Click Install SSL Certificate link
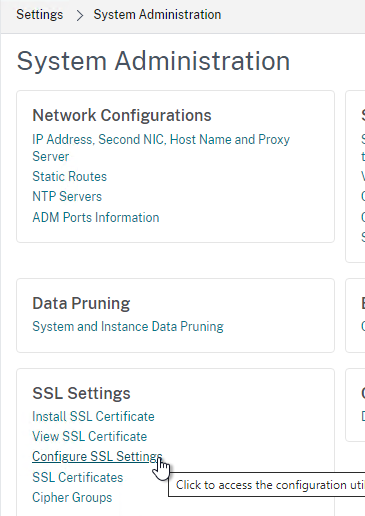The image size is (365, 516). 93,416
